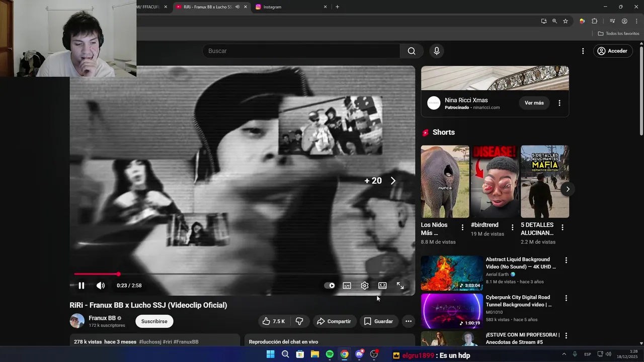644x362 pixels.
Task: Open options menu for Nina Ricci ad
Action: 559,103
